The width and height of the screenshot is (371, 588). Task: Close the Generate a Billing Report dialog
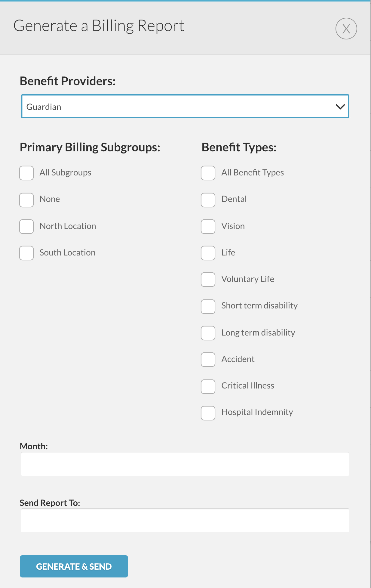coord(346,29)
